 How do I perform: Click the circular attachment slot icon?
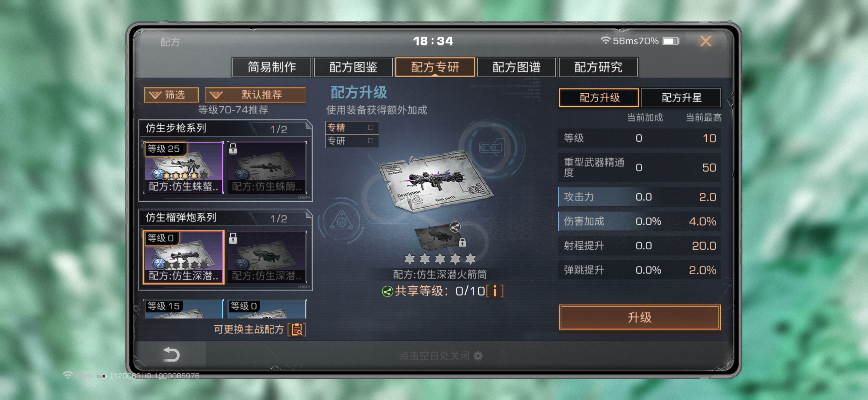click(492, 147)
